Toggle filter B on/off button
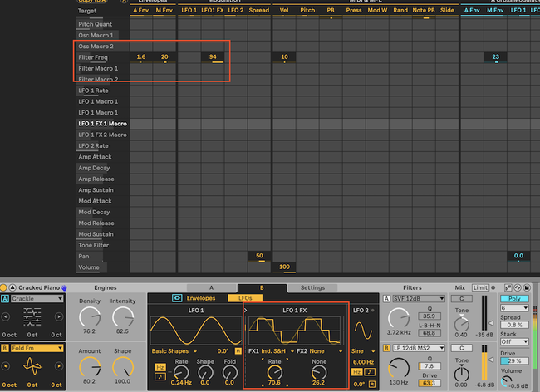 tap(386, 348)
